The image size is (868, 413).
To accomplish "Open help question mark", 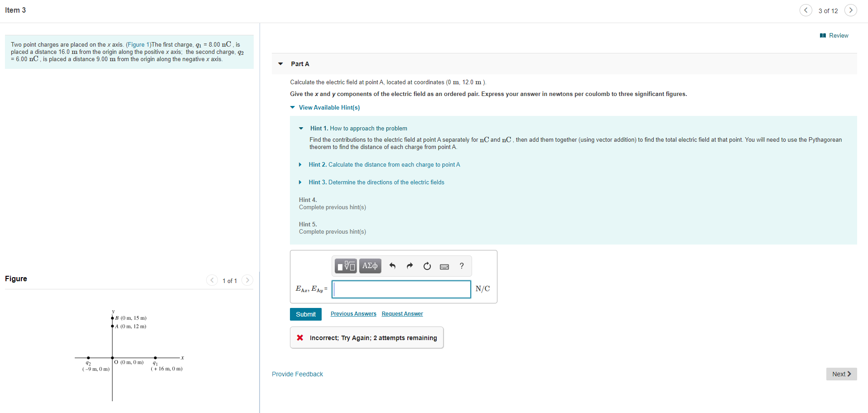I will [x=462, y=266].
